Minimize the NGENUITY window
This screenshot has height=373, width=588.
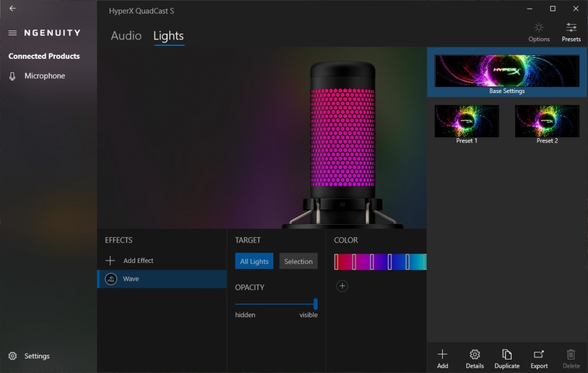point(530,9)
